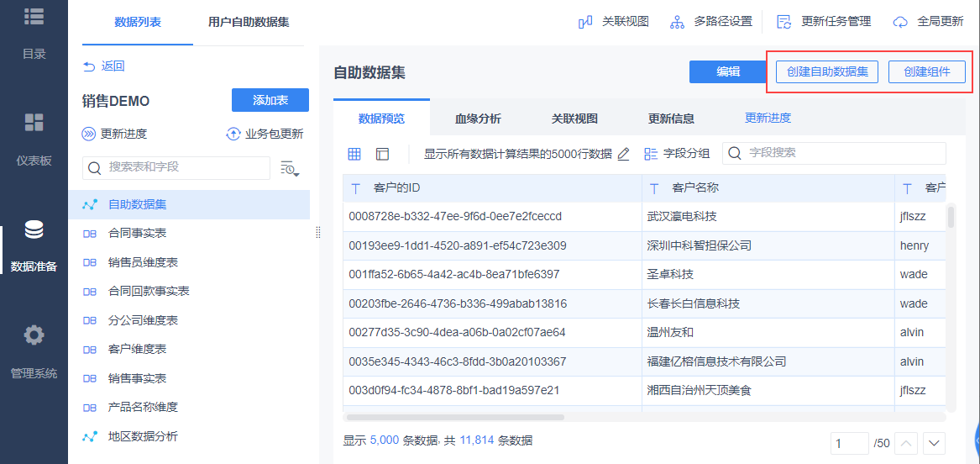Click the 创建自助数据集 button

pyautogui.click(x=827, y=72)
